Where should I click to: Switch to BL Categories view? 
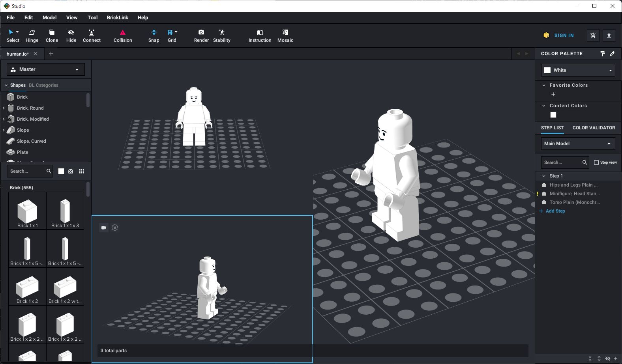[43, 85]
